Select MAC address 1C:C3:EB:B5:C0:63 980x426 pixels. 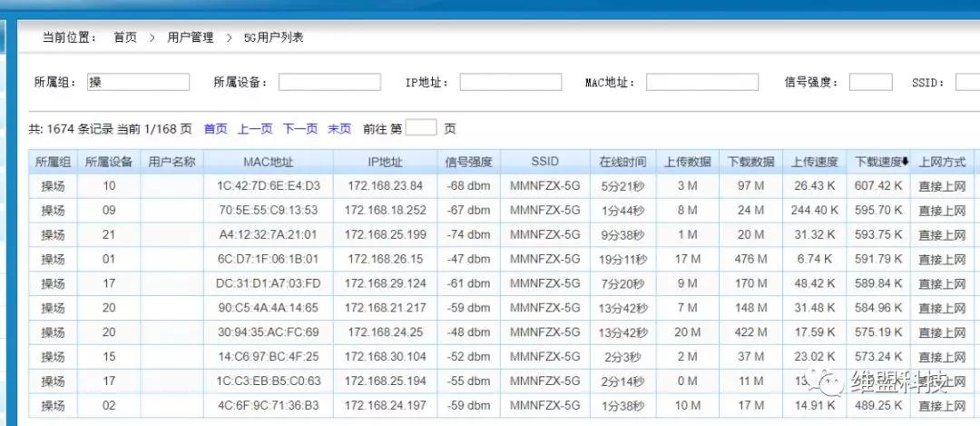click(269, 381)
